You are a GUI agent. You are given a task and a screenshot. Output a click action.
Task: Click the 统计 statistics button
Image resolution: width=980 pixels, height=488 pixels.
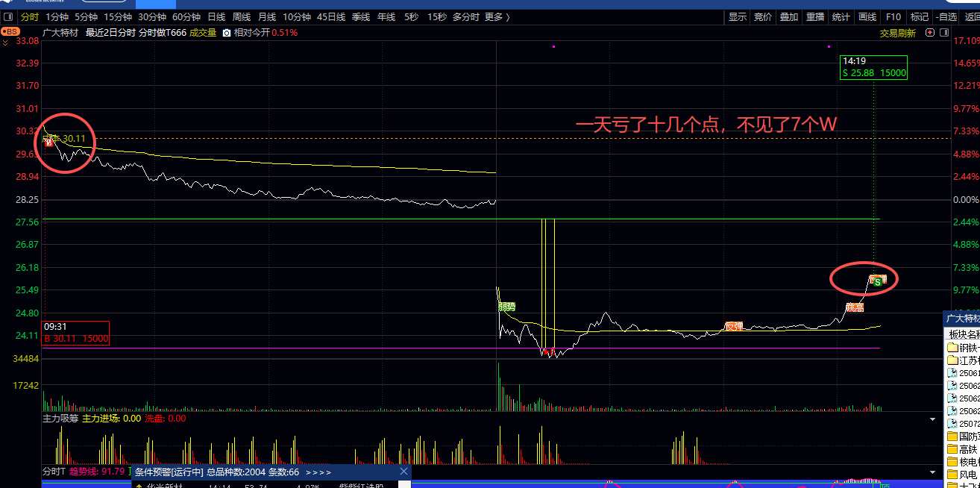[x=841, y=16]
